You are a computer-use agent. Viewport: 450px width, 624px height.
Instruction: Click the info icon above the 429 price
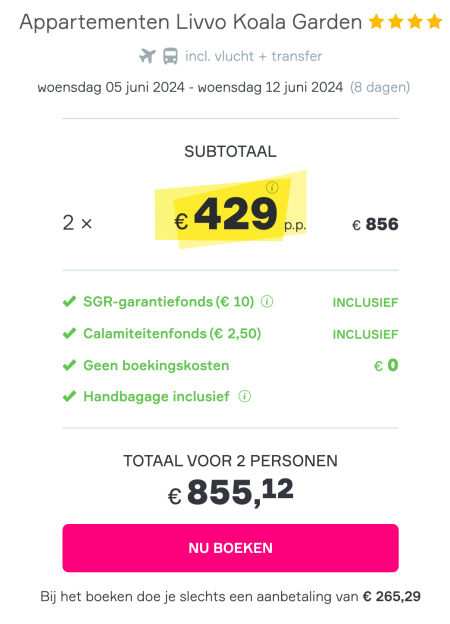[x=272, y=187]
